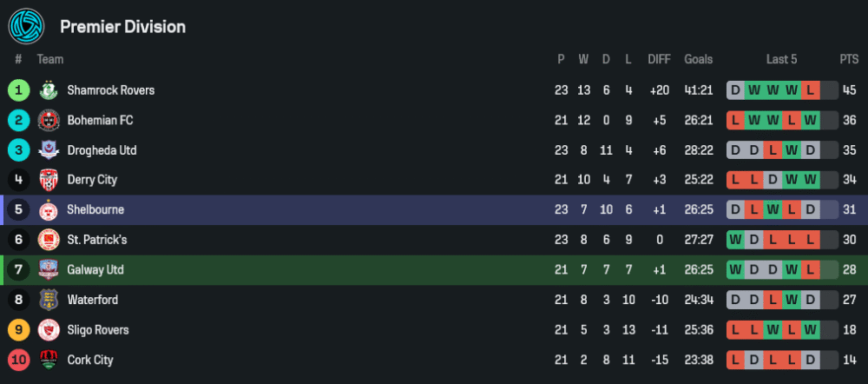
Task: Click the Drogheda Utd club crest
Action: [48, 150]
